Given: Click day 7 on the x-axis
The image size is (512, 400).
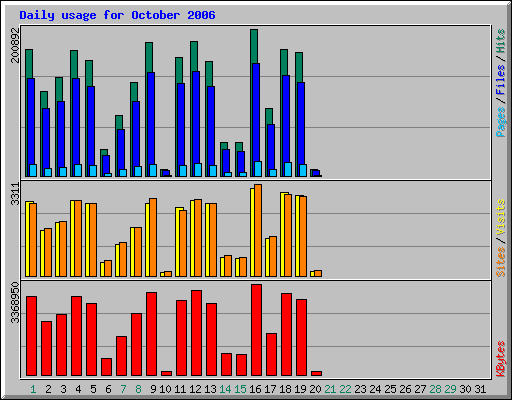Looking at the screenshot, I should [x=123, y=389].
